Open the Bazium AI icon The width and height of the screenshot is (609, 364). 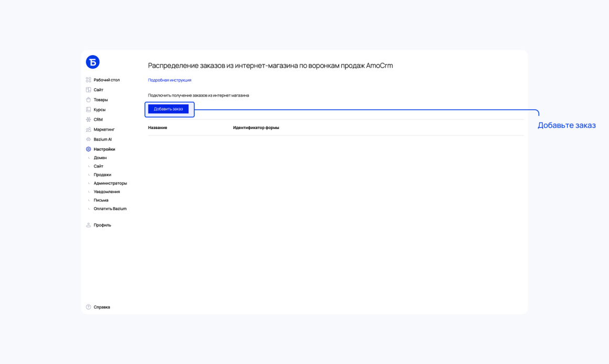(x=89, y=140)
